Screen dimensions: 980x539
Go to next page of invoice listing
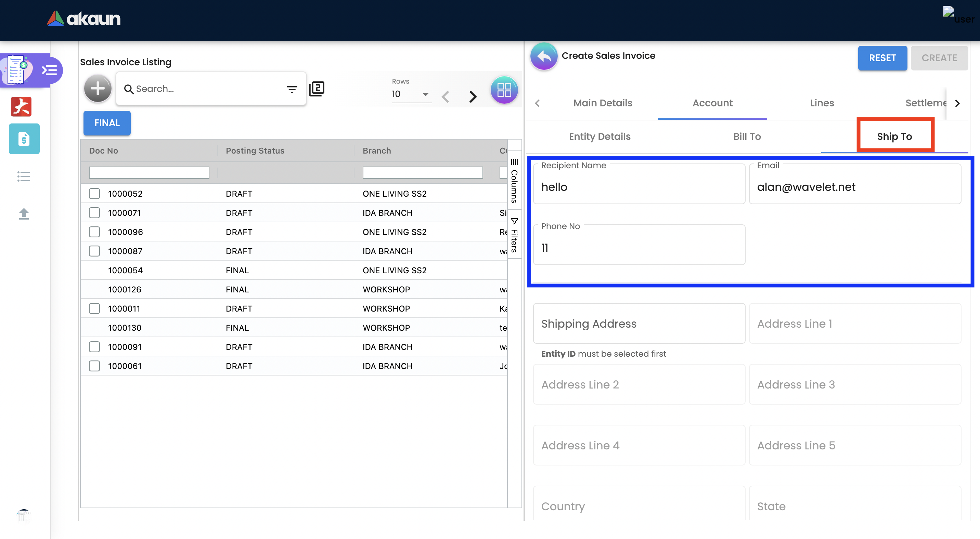point(473,96)
